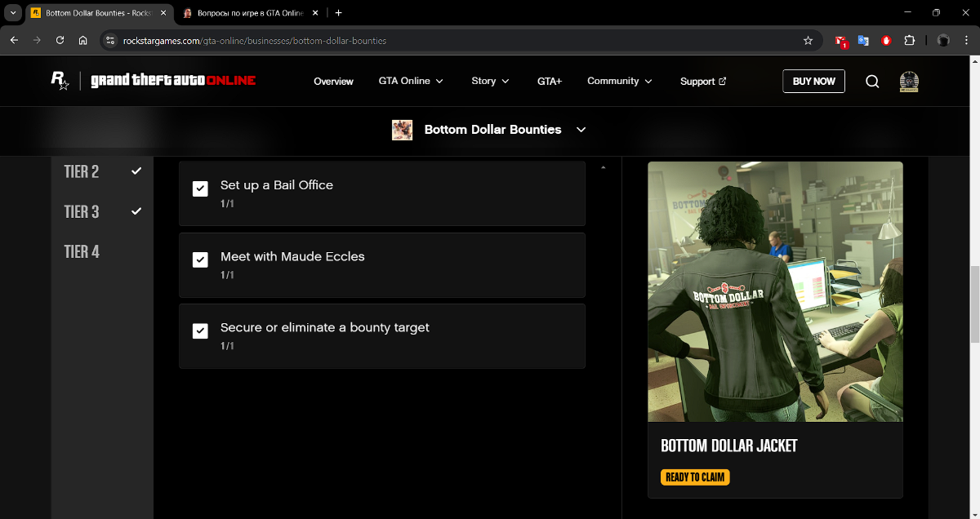Select the Bottom Dollar Bounties browser tab
Viewport: 980px width, 519px height.
click(99, 13)
